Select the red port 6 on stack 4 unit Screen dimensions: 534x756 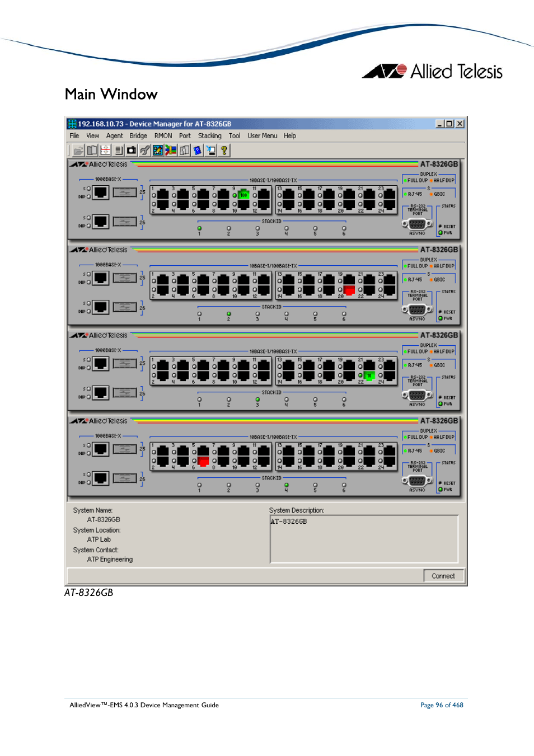pos(203,462)
